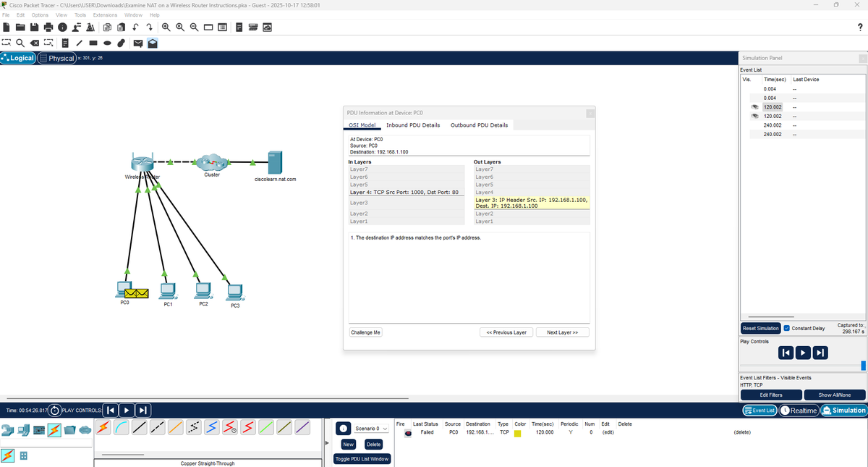Click the Undo arrow icon
Viewport: 868px width, 467px height.
[135, 28]
